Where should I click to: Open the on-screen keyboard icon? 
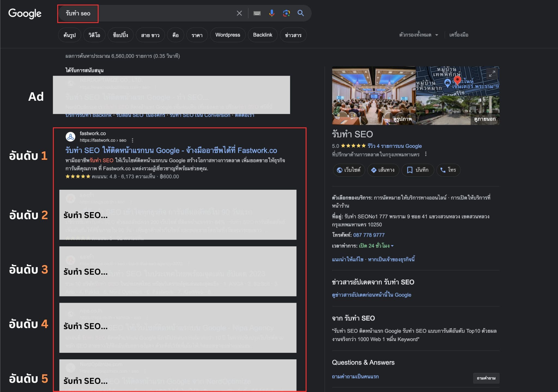pyautogui.click(x=257, y=13)
